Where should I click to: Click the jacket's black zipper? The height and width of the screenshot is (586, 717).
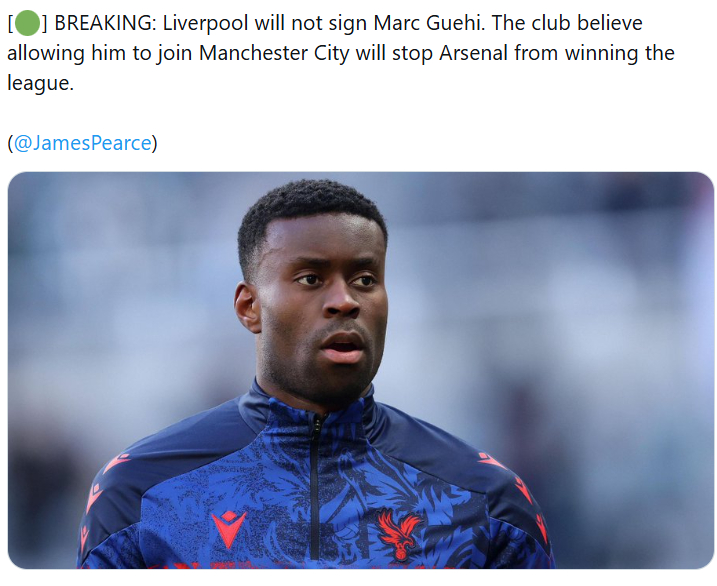[x=314, y=485]
